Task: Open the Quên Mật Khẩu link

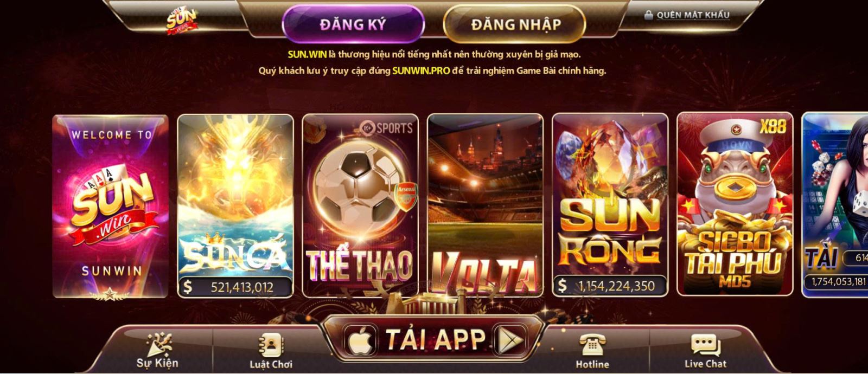Action: (693, 15)
